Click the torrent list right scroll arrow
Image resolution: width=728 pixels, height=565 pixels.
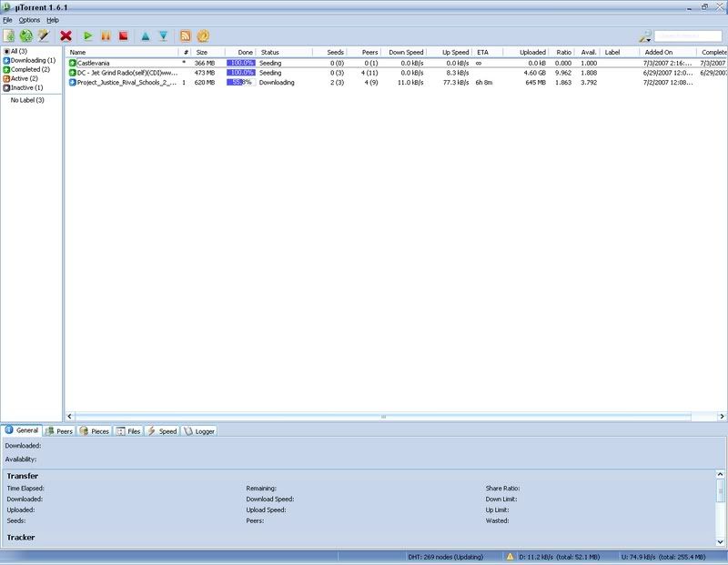coord(722,417)
